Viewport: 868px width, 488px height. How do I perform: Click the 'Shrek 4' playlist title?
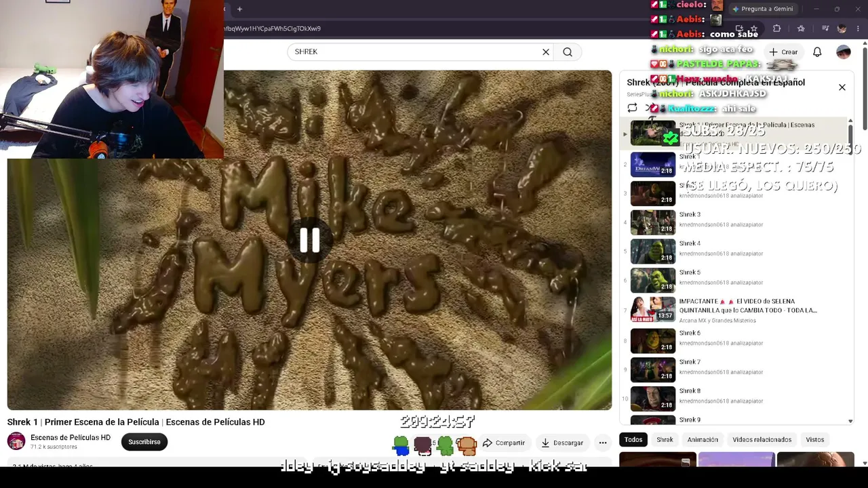pos(690,244)
